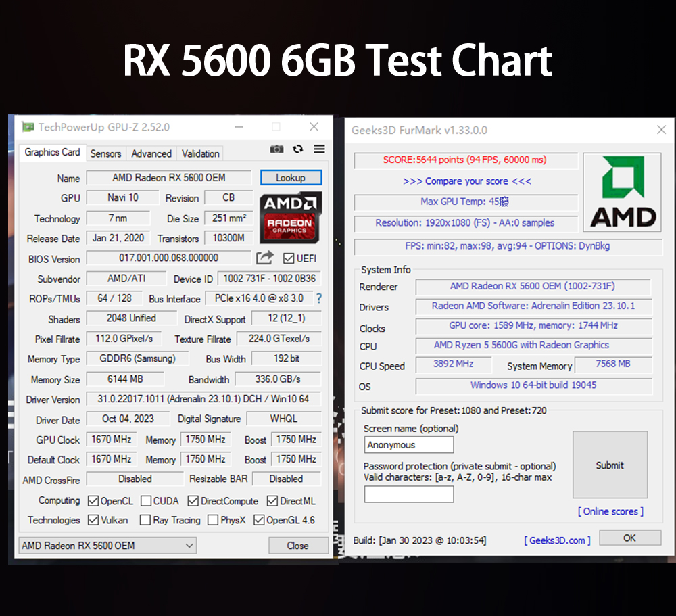Click the AMD Radeon Graphics logo

291,218
